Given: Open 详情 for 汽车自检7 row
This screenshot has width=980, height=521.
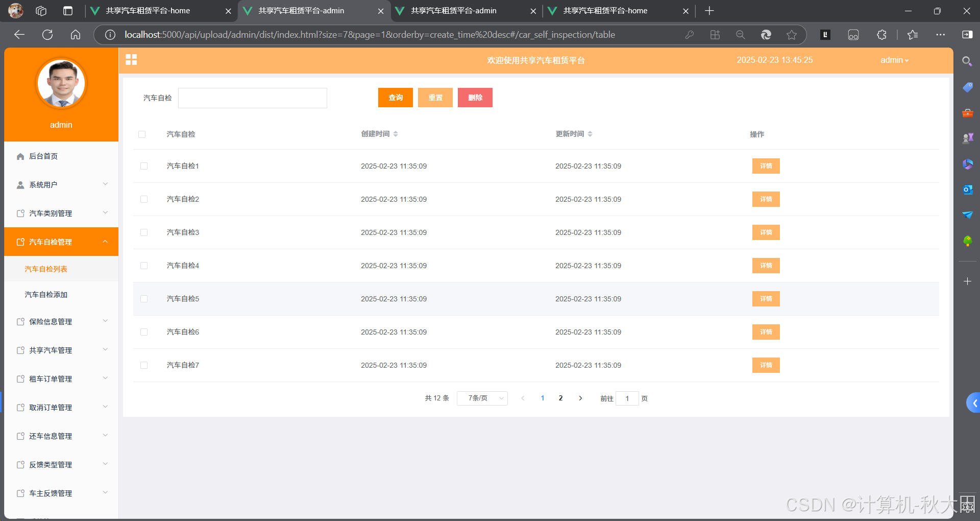Looking at the screenshot, I should [x=766, y=365].
